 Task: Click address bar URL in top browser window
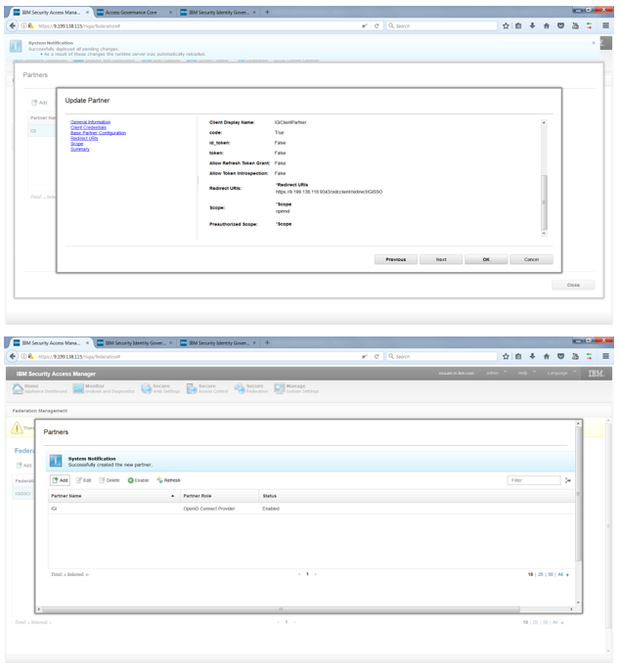point(79,26)
